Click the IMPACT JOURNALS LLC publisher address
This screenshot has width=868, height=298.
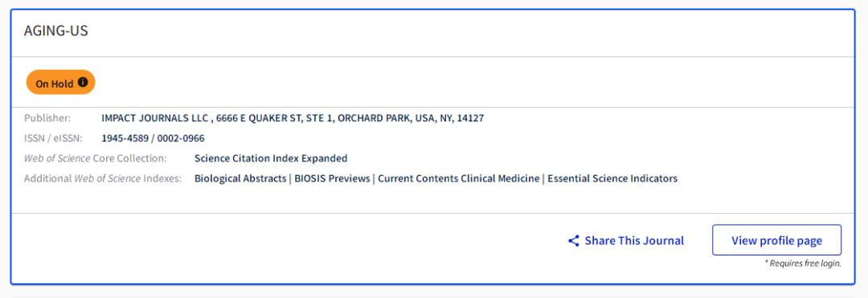point(293,118)
